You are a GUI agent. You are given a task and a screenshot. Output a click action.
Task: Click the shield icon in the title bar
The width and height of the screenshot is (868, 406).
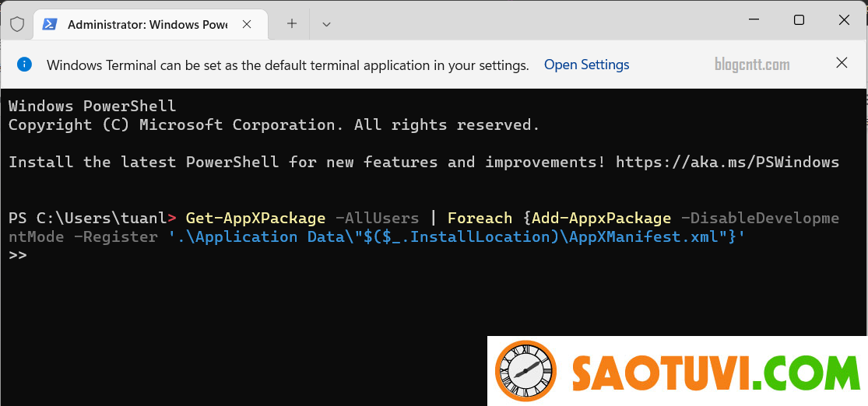[17, 24]
